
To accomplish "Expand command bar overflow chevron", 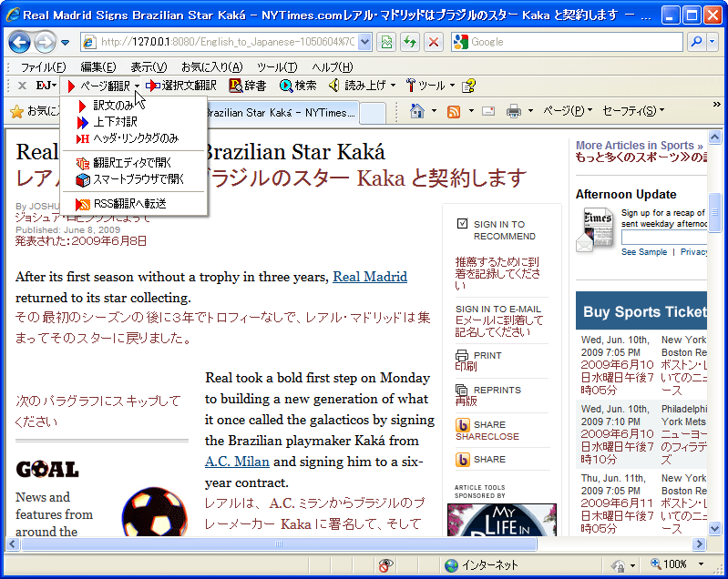I will [717, 105].
